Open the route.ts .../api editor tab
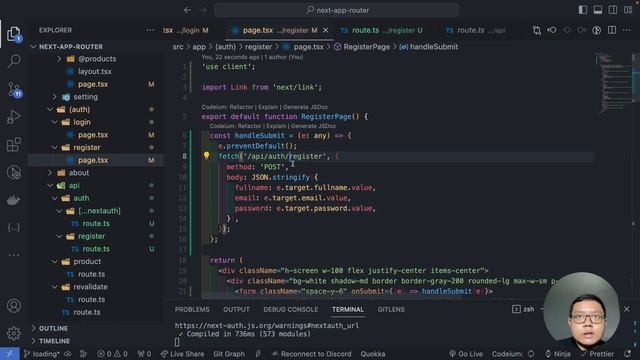640x360 pixels. (476, 30)
